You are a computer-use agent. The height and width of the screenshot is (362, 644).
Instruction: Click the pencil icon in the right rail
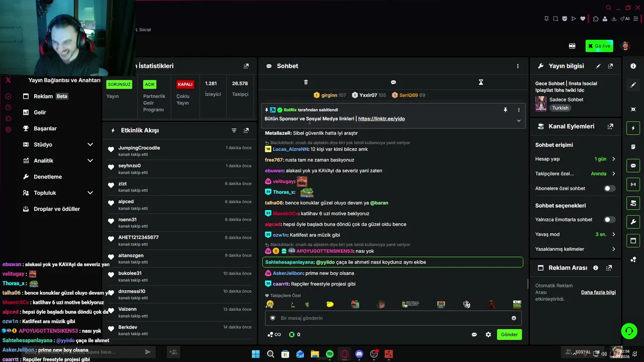pos(633,85)
